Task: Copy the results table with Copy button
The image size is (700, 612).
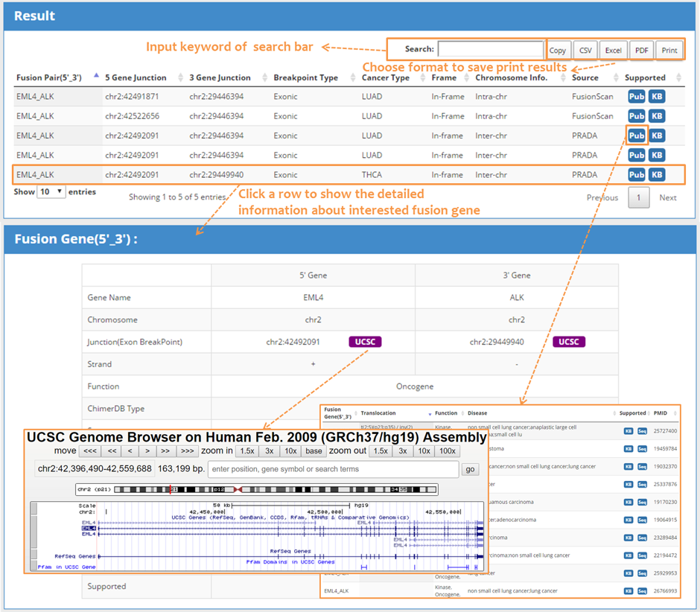Action: click(x=558, y=51)
